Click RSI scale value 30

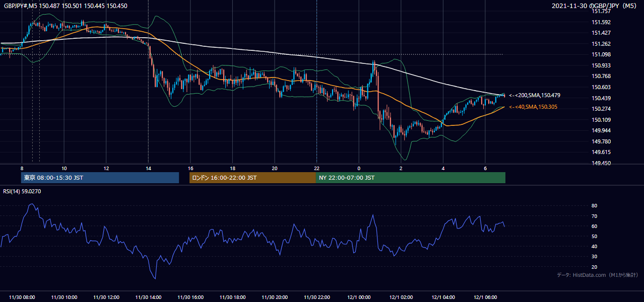(594, 257)
